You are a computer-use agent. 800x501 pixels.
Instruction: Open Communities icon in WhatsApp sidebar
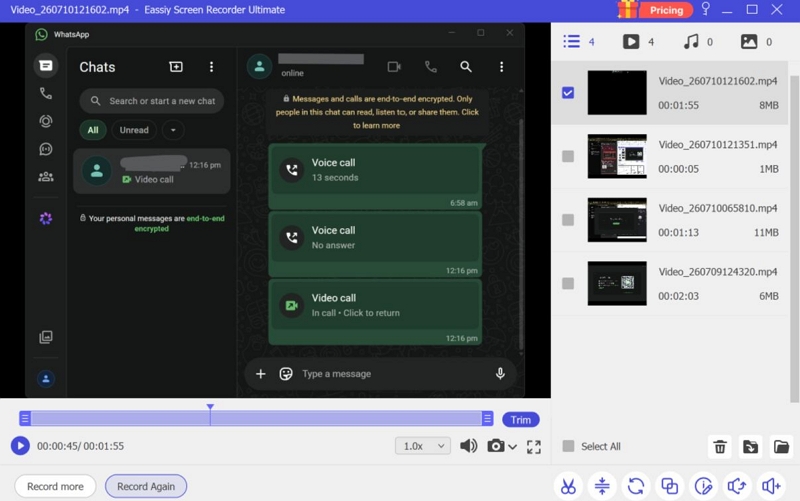45,177
